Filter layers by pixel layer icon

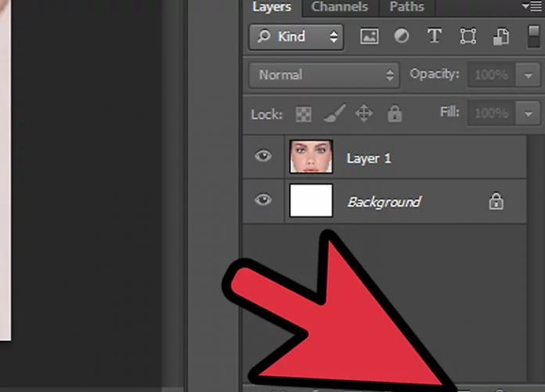(x=369, y=37)
